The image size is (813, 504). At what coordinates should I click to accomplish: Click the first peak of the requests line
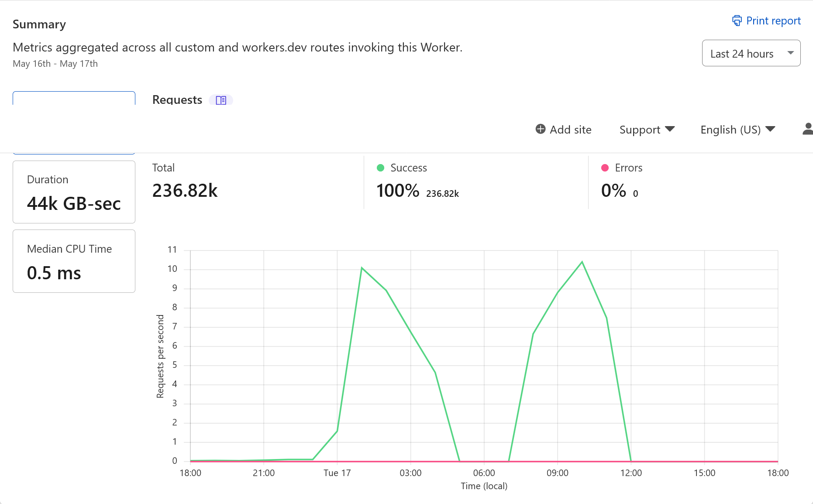(x=362, y=267)
